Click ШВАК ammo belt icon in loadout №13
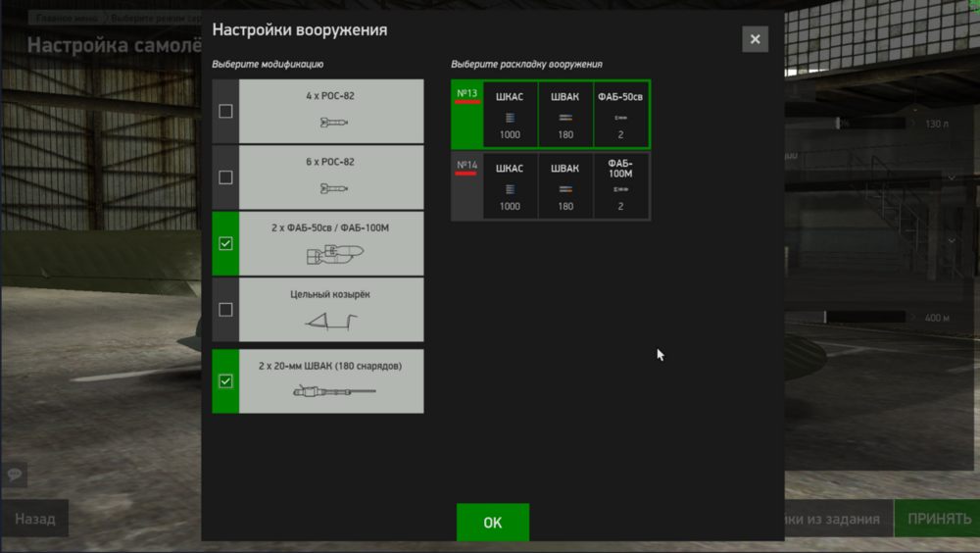The image size is (980, 553). click(565, 118)
